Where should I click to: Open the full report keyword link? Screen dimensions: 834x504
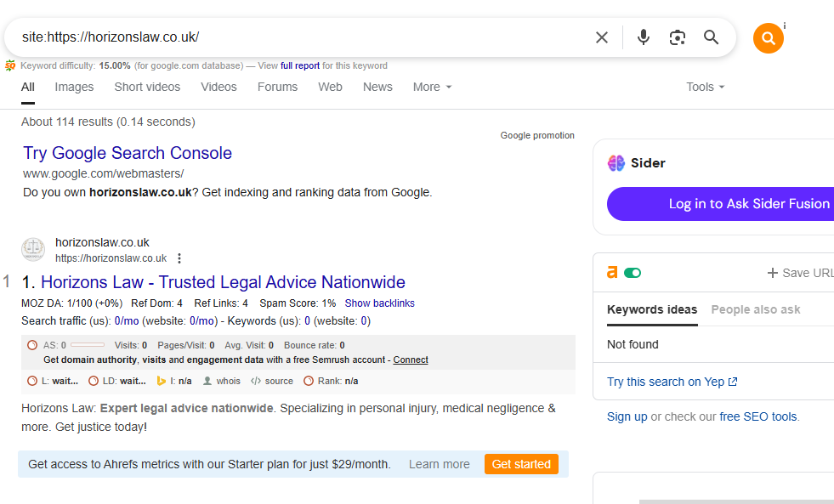300,66
